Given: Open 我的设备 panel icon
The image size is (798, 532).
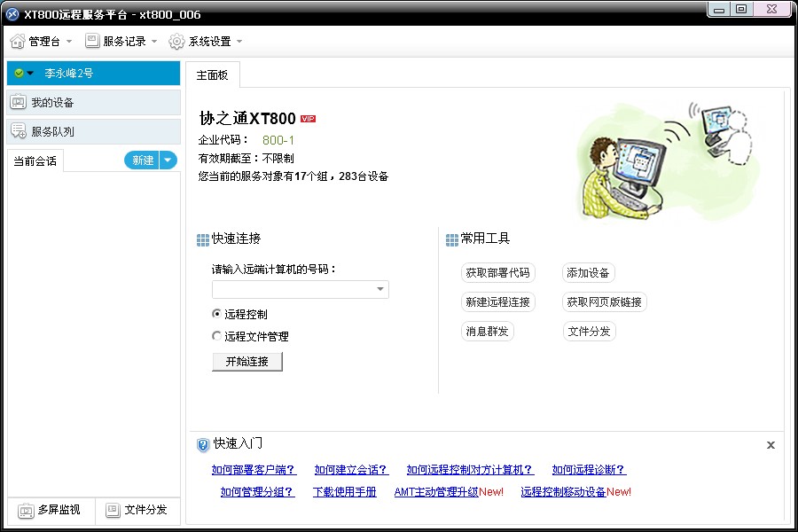Looking at the screenshot, I should click(x=18, y=103).
